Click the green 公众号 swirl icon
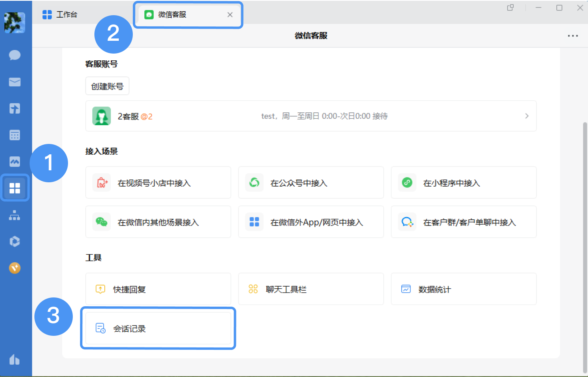 (x=254, y=183)
